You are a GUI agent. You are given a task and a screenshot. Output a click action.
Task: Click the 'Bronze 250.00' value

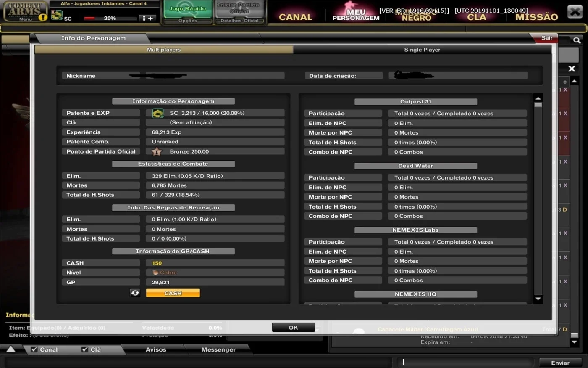189,151
